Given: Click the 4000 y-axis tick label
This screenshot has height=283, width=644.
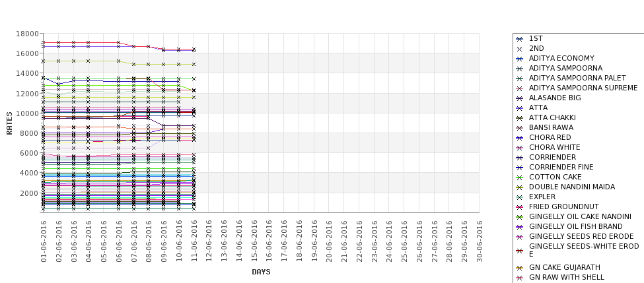Looking at the screenshot, I should (x=29, y=173).
